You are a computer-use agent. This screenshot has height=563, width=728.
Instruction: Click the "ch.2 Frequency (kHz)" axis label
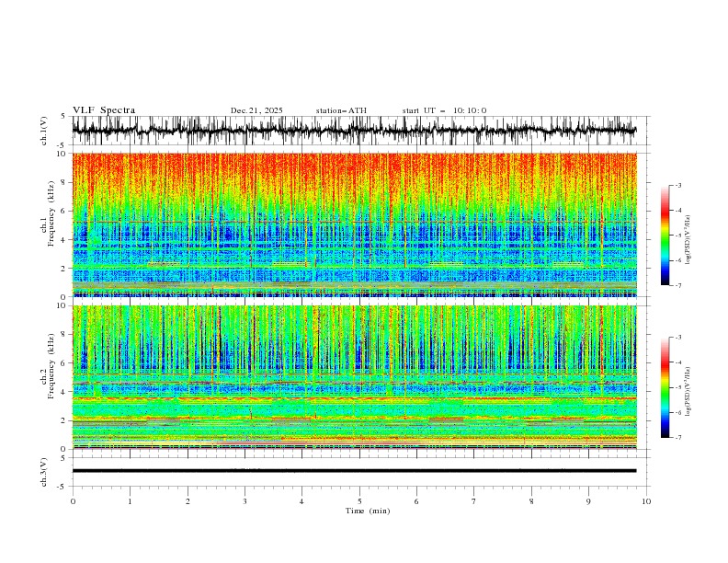point(48,366)
